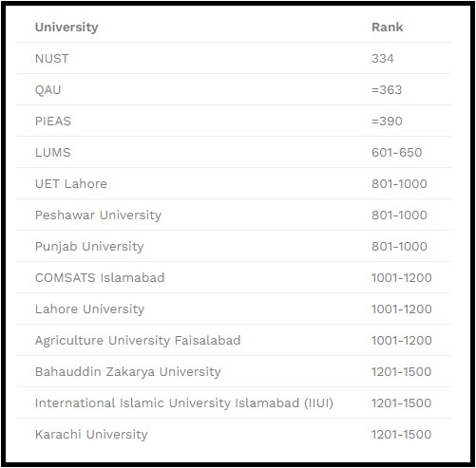
Task: Click COMSATS Islamabad entry
Action: [100, 278]
